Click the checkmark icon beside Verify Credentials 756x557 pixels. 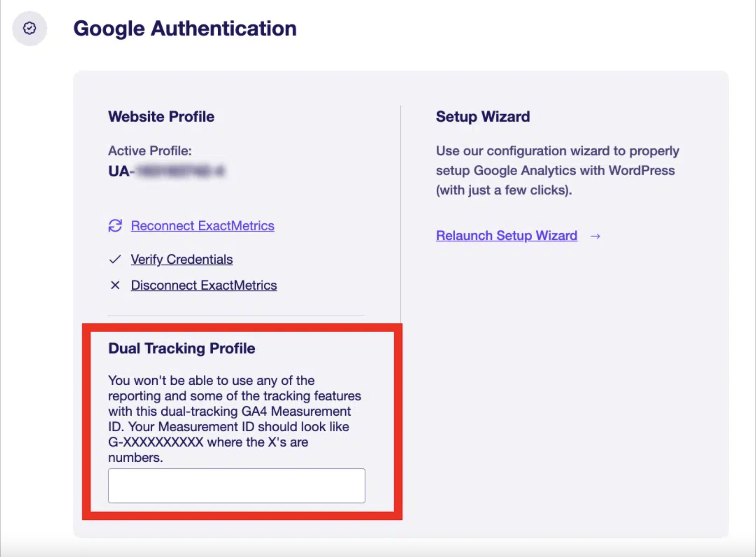click(x=115, y=259)
